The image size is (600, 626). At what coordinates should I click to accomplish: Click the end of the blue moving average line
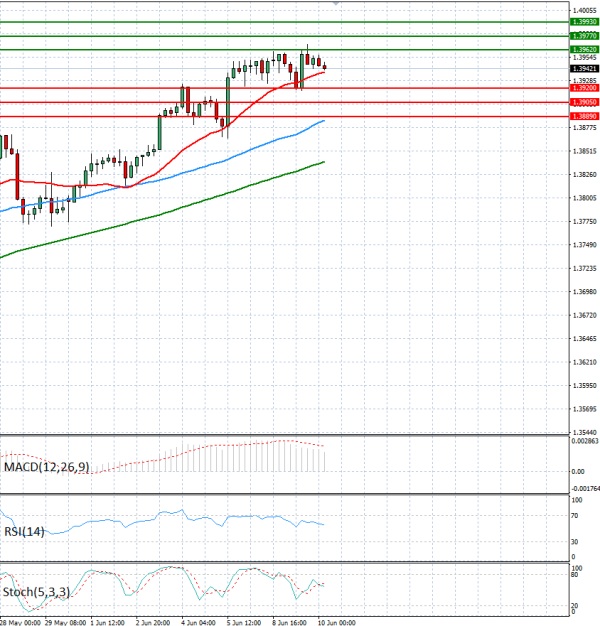click(324, 121)
